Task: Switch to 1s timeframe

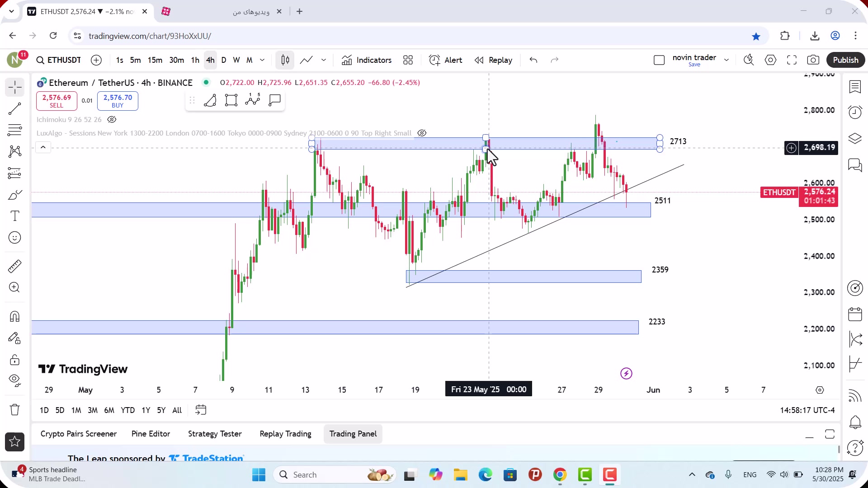Action: 119,60
